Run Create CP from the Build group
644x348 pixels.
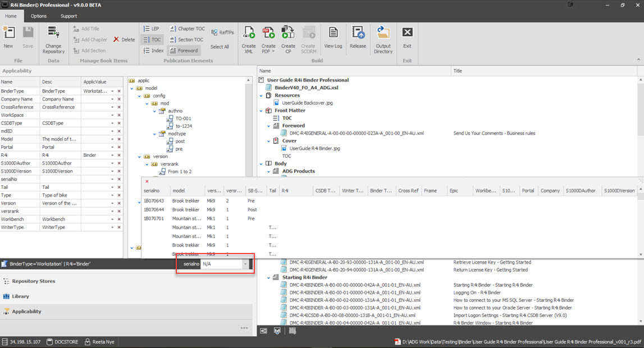point(288,39)
